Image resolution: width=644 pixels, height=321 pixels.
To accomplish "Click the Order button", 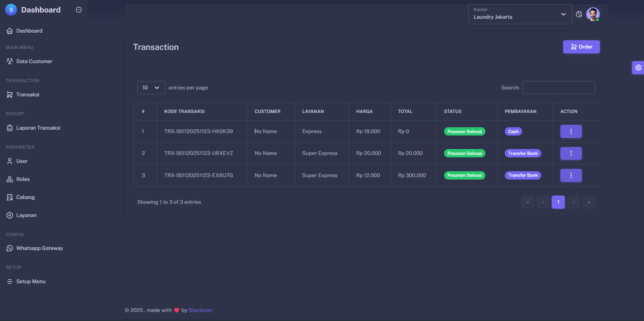I will click(581, 47).
